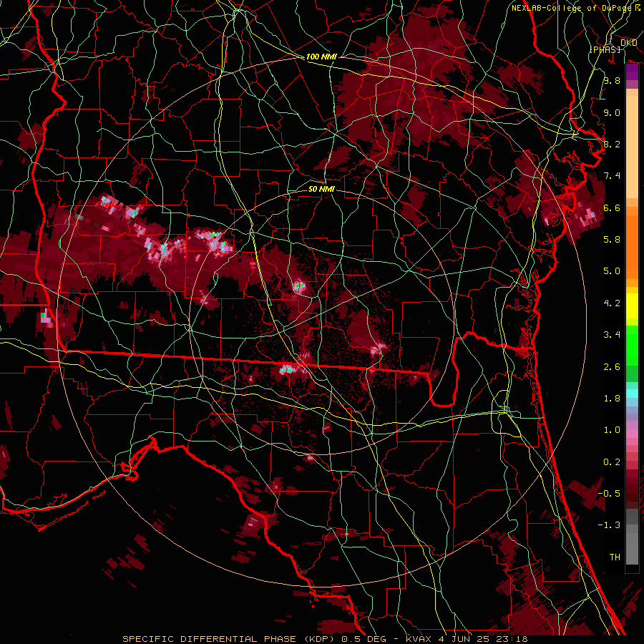Viewport: 644px width, 644px height.
Task: Click the '0.2' value on the color scale
Action: [x=612, y=462]
